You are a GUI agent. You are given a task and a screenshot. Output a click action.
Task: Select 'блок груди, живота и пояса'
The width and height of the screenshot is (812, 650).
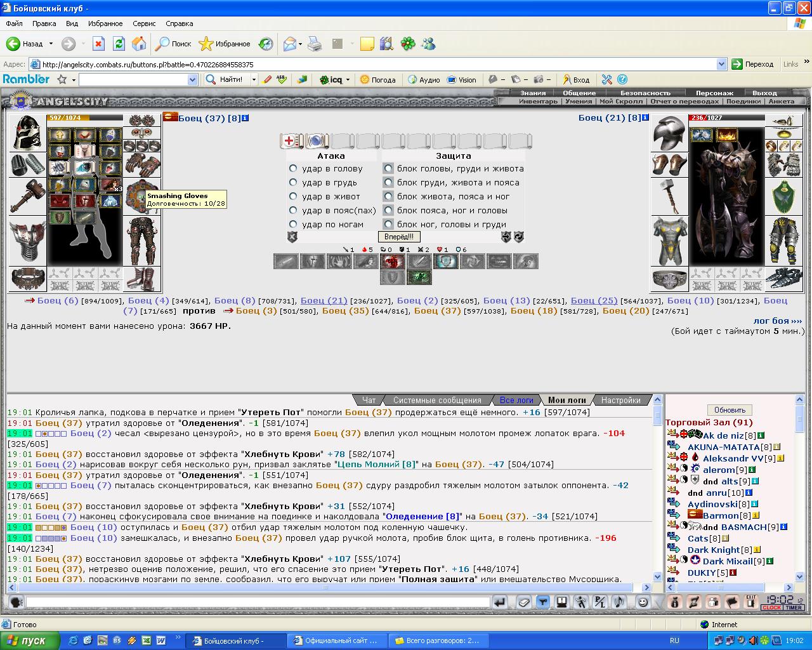pyautogui.click(x=388, y=182)
